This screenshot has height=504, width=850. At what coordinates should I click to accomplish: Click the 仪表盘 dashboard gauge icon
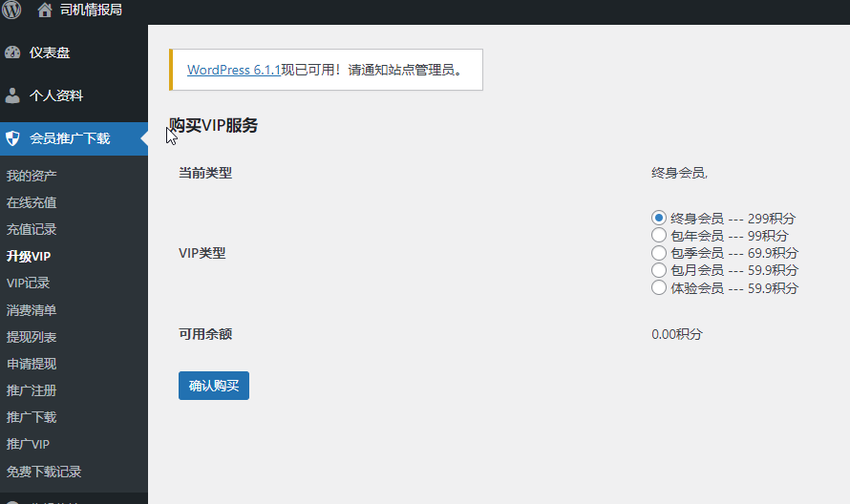(x=12, y=52)
